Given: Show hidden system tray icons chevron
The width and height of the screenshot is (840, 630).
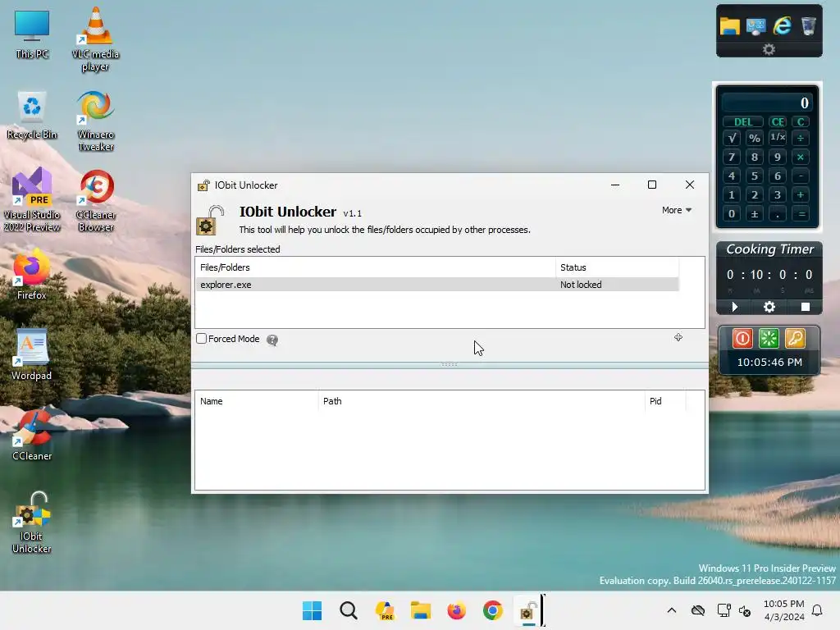Looking at the screenshot, I should [x=672, y=610].
